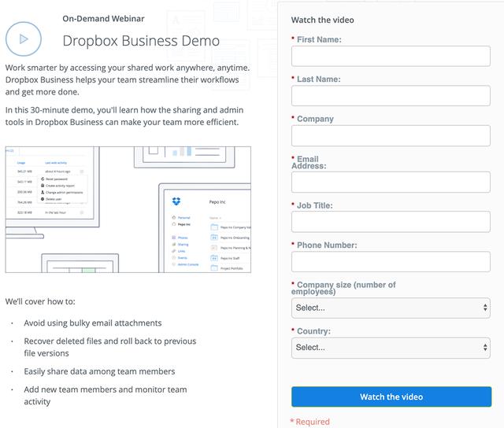Click 'Add new team members and monitor' bullet
Image resolution: width=504 pixels, height=428 pixels.
105,396
